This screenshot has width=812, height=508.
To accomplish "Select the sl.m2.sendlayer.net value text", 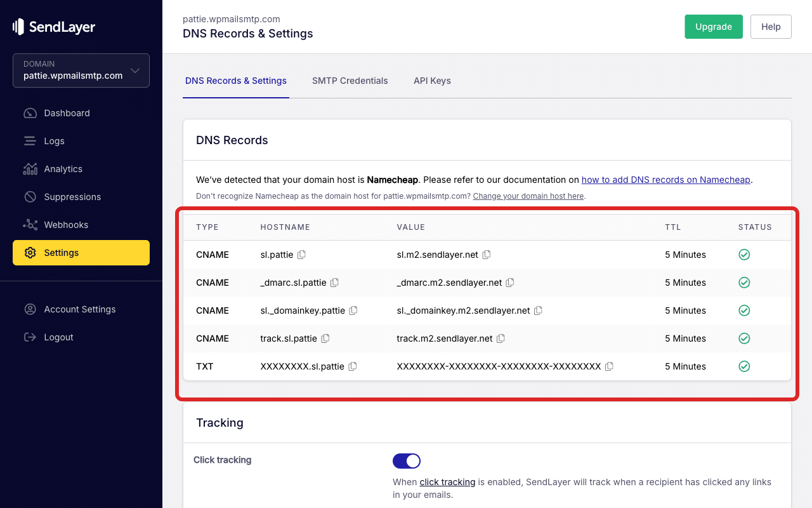I will pos(438,255).
